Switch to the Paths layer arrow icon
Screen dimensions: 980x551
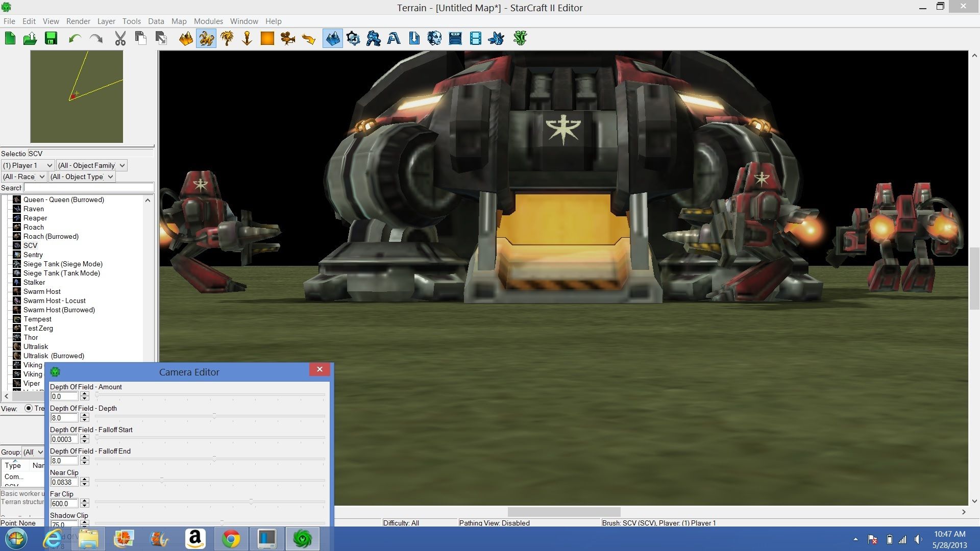[308, 38]
